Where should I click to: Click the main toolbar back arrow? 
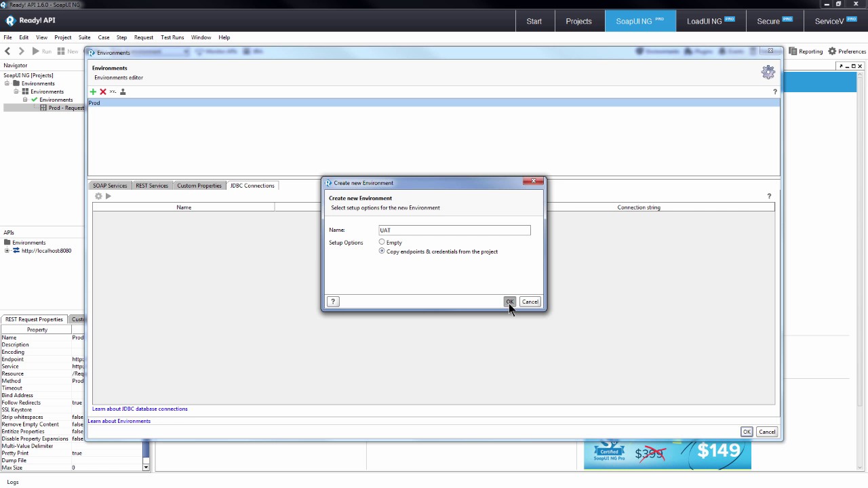pos(7,52)
